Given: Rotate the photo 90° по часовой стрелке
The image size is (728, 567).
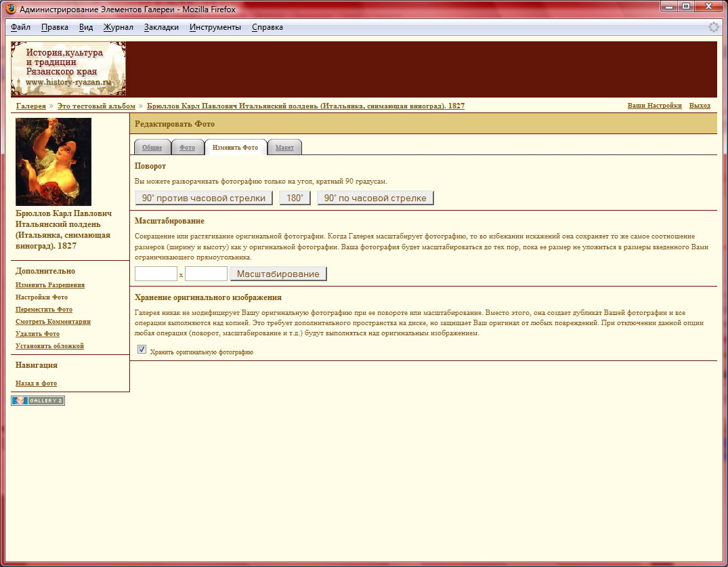Looking at the screenshot, I should click(x=375, y=198).
